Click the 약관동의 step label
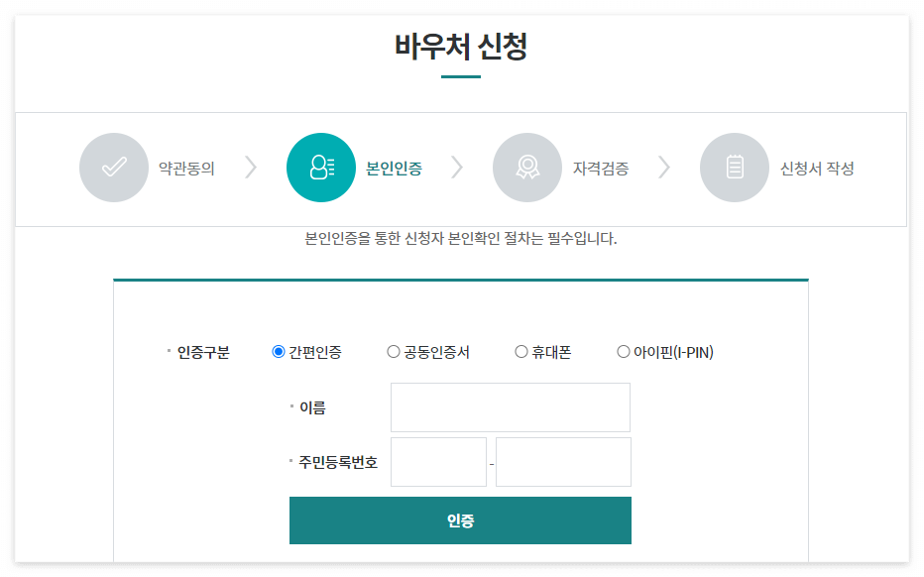The width and height of the screenshot is (924, 577). click(186, 169)
